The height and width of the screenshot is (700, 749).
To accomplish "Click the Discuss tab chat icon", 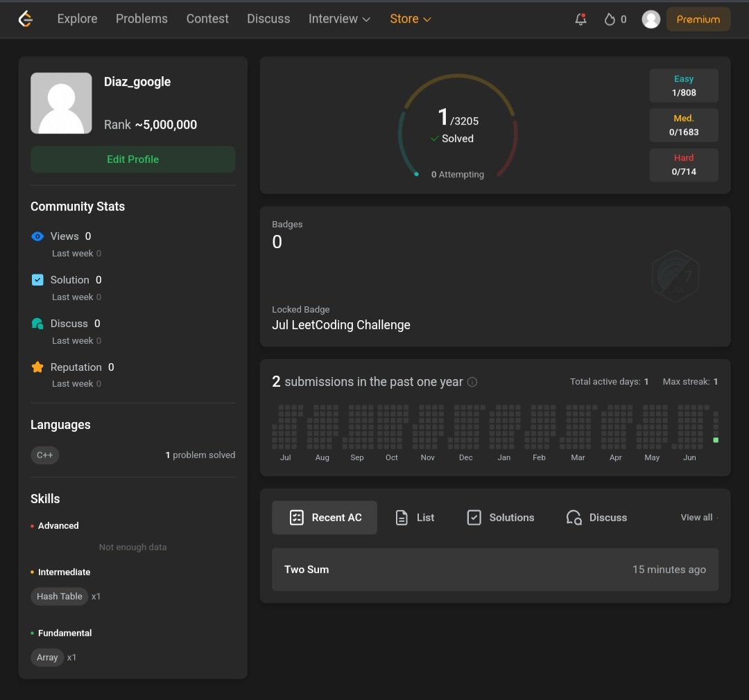I will click(x=574, y=518).
